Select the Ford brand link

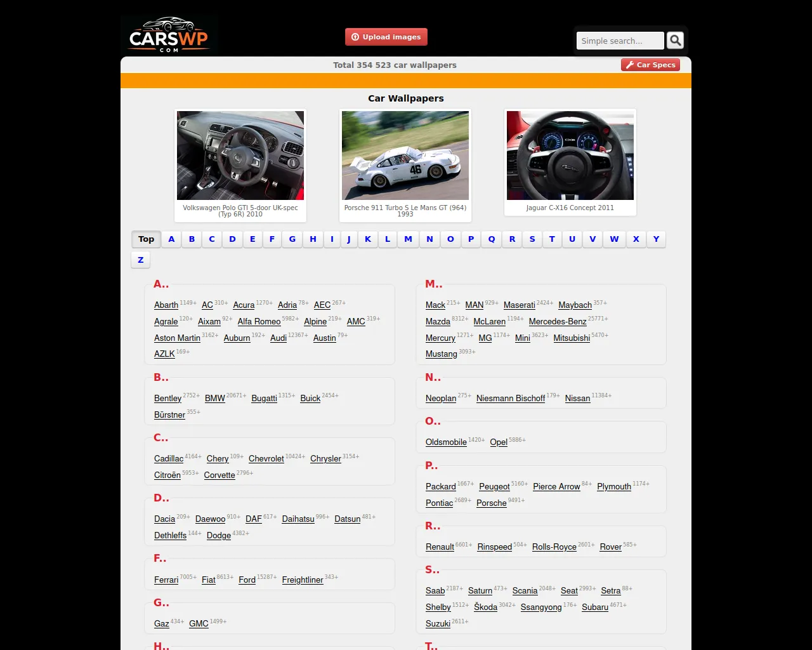click(x=247, y=580)
